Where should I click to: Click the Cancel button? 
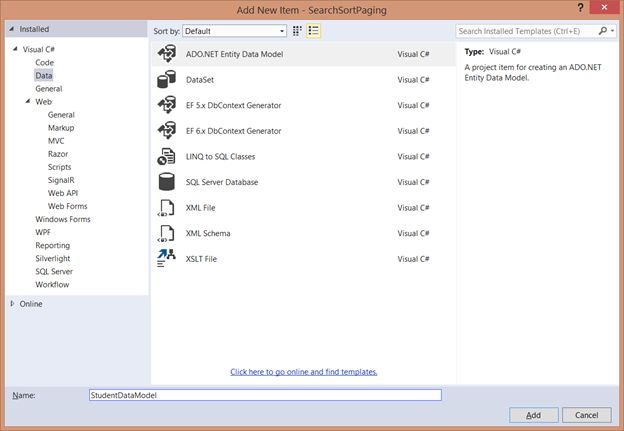(587, 415)
